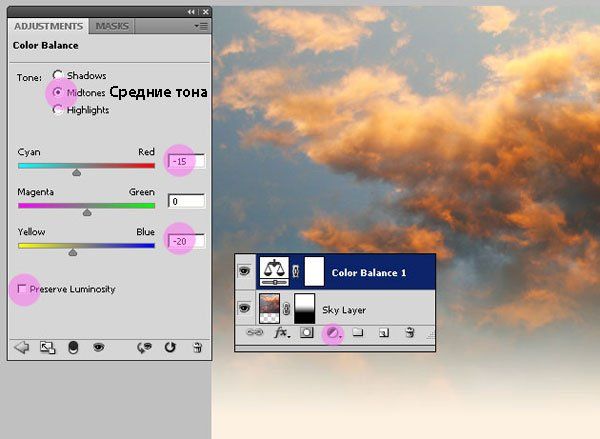The width and height of the screenshot is (600, 439).
Task: Close the Adjustments panel
Action: point(206,12)
